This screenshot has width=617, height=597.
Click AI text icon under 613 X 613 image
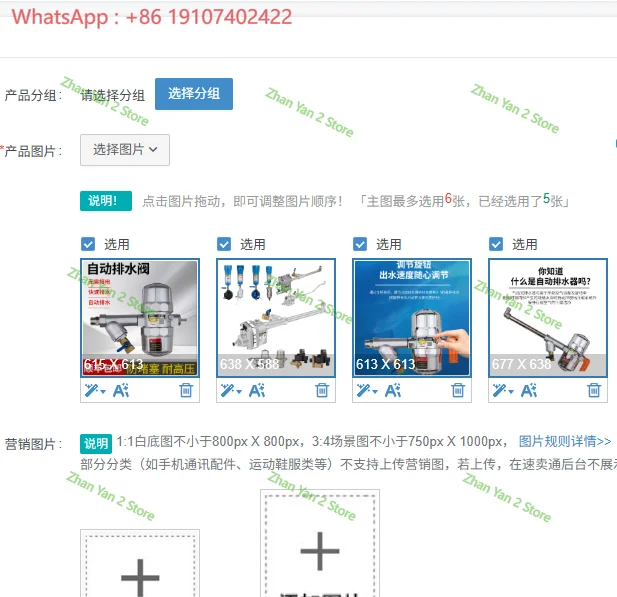pos(393,390)
